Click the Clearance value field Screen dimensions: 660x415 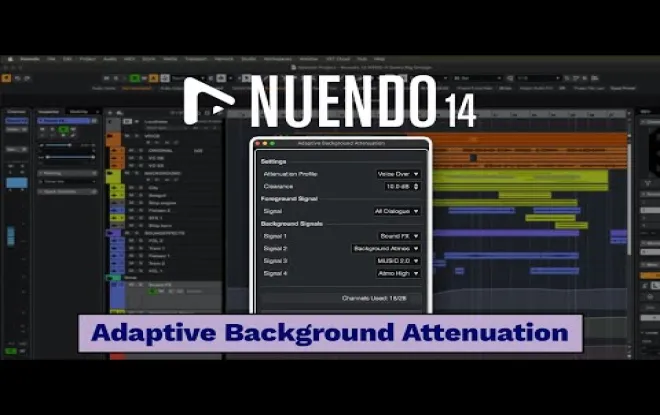(x=398, y=186)
